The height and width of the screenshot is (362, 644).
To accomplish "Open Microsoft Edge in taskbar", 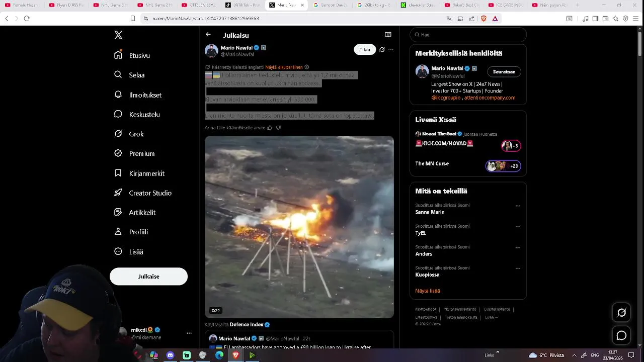I will coord(219,355).
